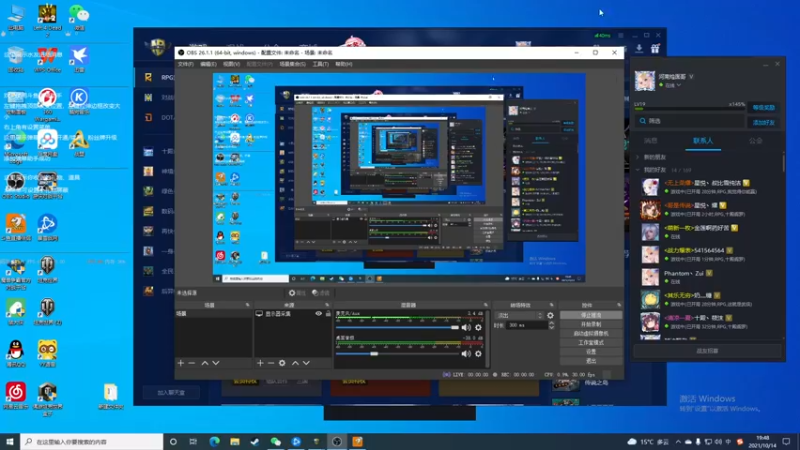Image resolution: width=800 pixels, height=450 pixels.
Task: Toggle visibility eye of display capture source
Action: coord(318,314)
